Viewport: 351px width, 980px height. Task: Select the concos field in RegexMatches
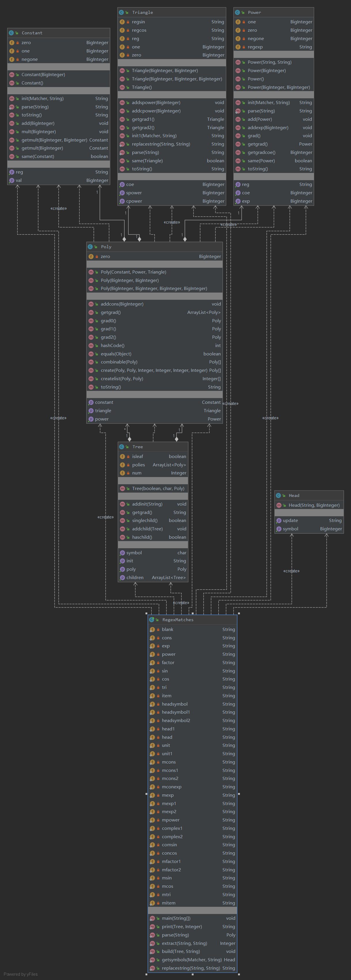(x=193, y=853)
